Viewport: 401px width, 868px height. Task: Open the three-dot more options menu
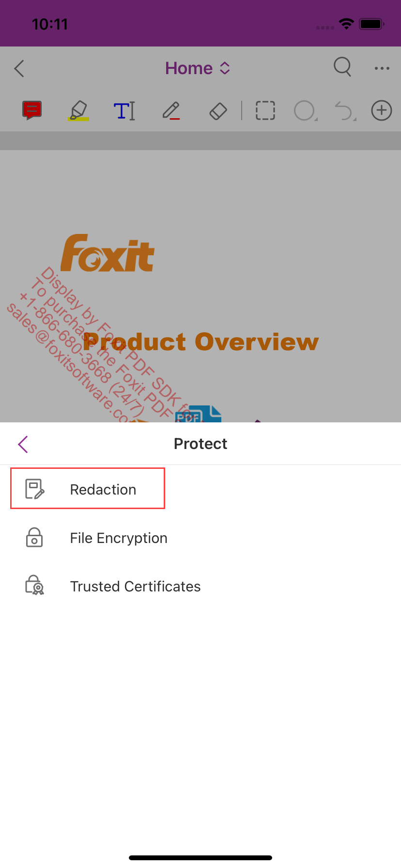[382, 68]
